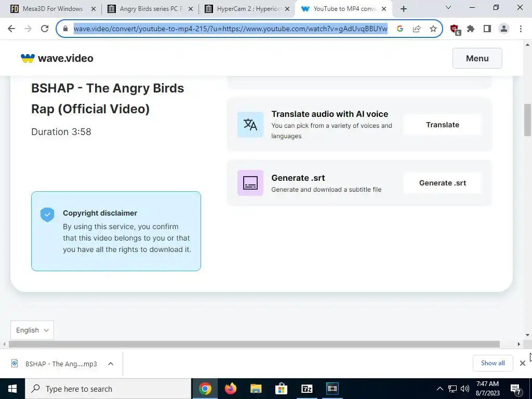Viewport: 532px width, 399px height.
Task: Open the Extensions puzzle icon
Action: coord(471,29)
